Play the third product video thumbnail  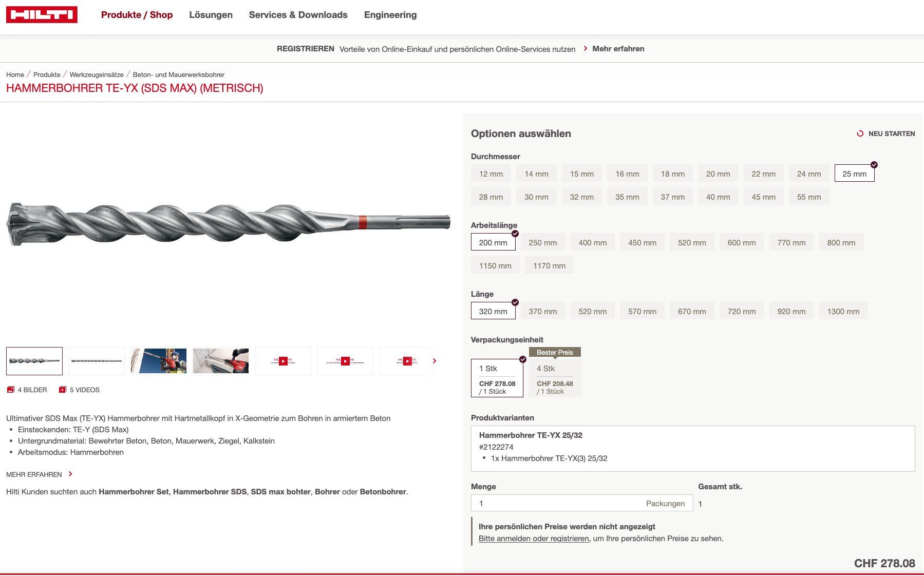pyautogui.click(x=407, y=361)
